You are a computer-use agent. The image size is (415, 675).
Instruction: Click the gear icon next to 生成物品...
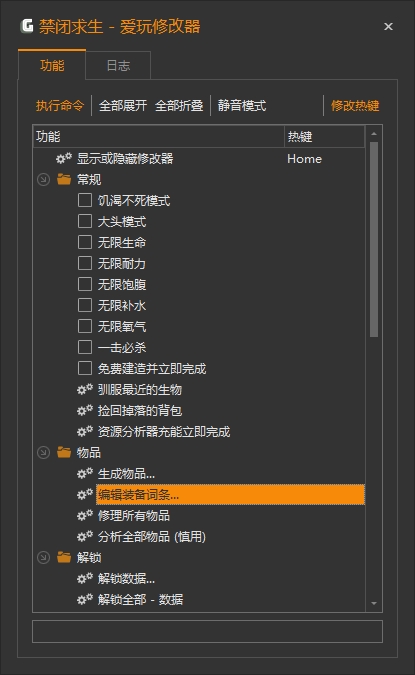pyautogui.click(x=85, y=474)
